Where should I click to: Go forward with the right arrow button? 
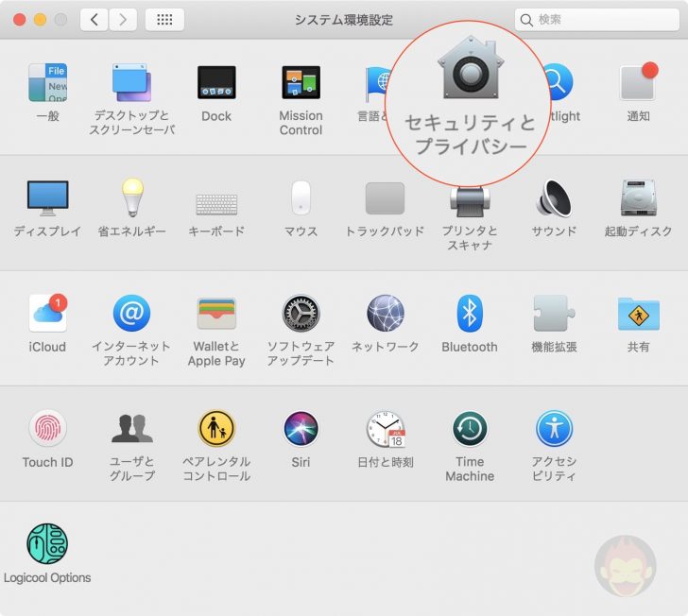coord(123,20)
